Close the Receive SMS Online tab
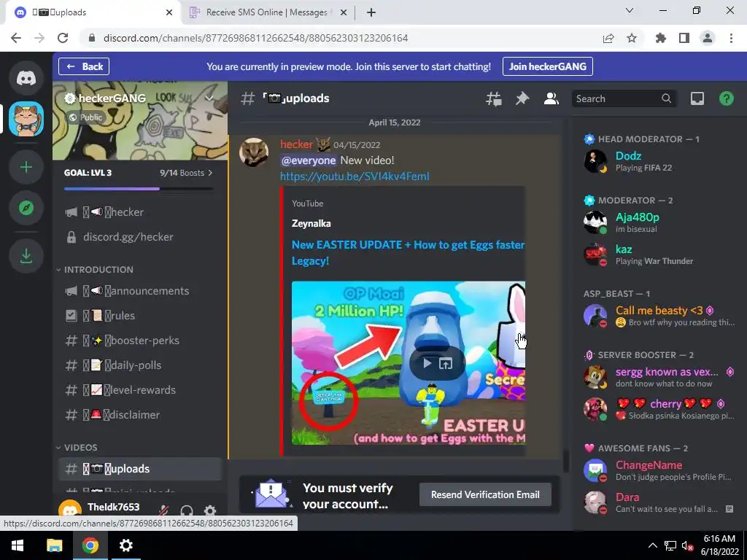Image resolution: width=747 pixels, height=560 pixels. [343, 12]
